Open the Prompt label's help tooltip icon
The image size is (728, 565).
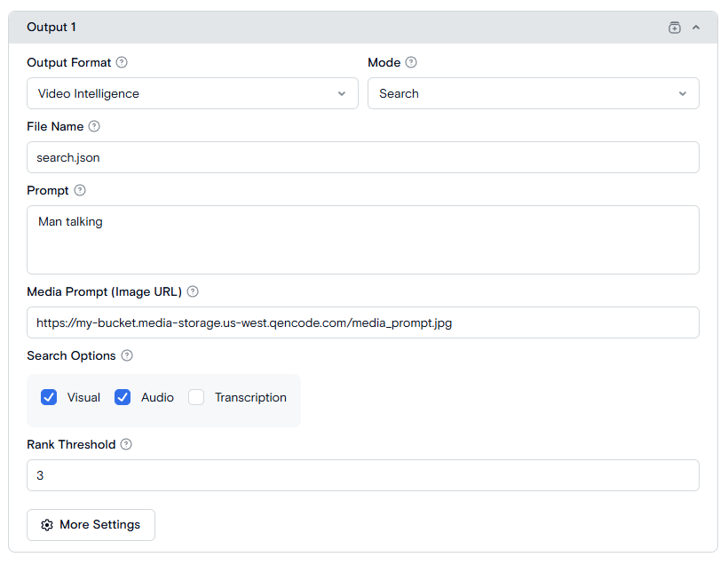coord(80,191)
